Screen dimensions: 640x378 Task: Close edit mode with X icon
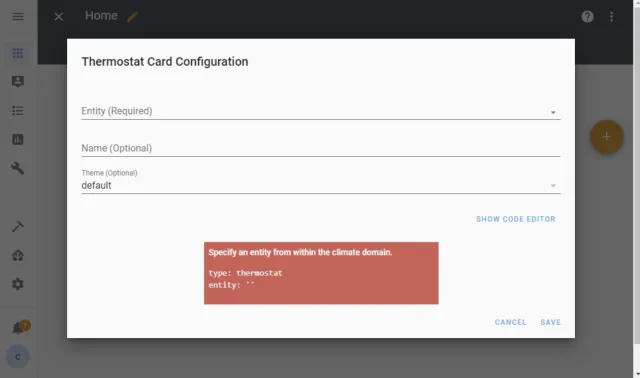pyautogui.click(x=58, y=16)
